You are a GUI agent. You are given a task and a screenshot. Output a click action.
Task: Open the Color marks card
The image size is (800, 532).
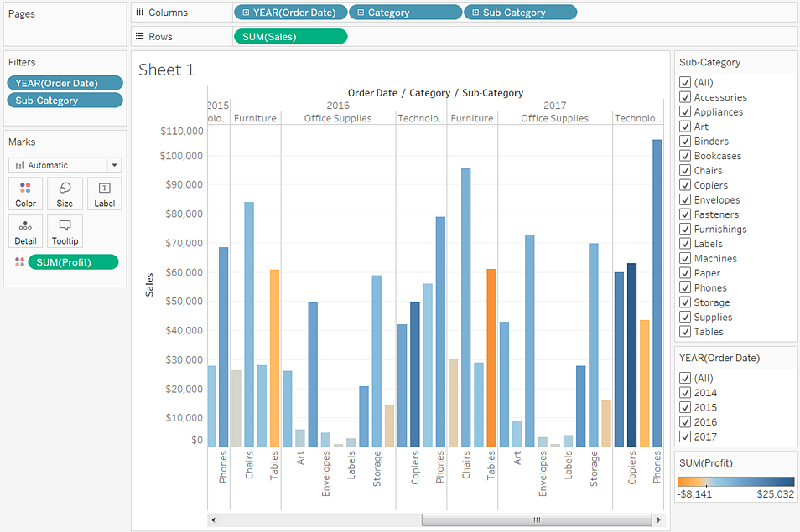click(x=25, y=194)
